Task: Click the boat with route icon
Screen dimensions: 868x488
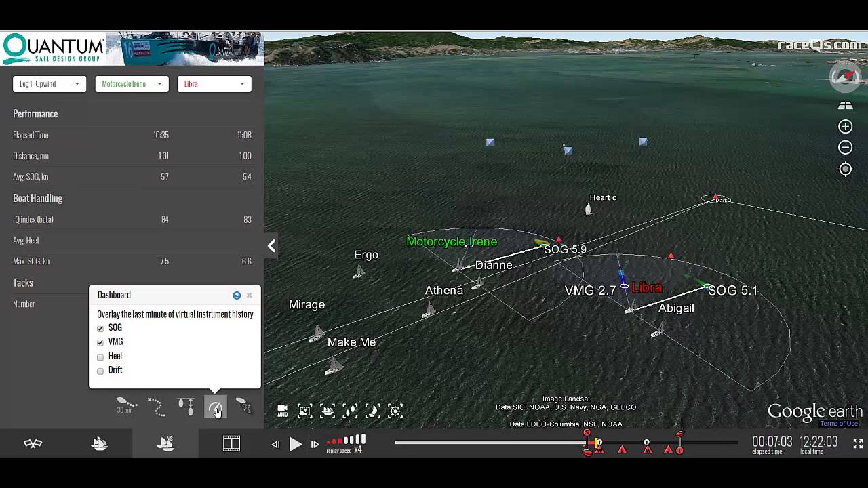Action: point(243,406)
